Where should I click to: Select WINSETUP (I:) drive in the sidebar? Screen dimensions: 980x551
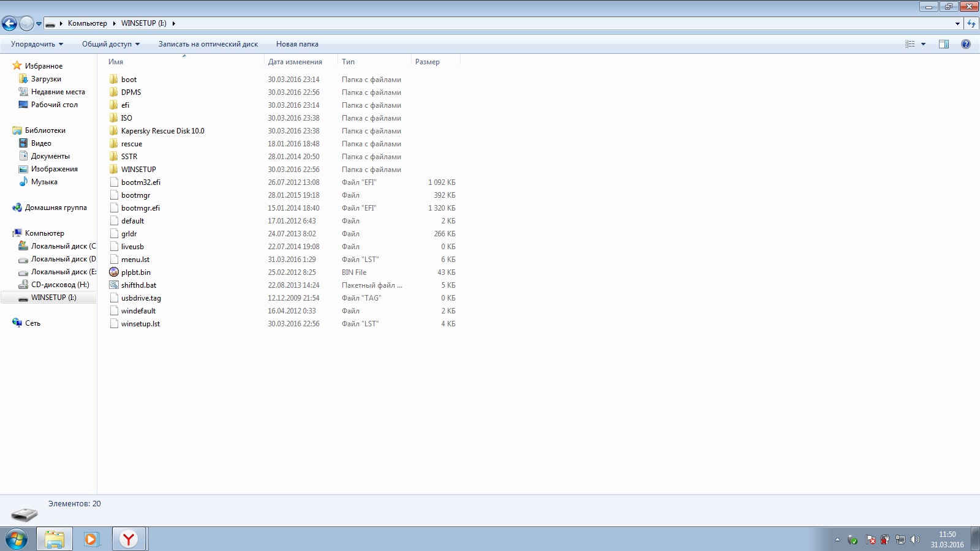[54, 298]
